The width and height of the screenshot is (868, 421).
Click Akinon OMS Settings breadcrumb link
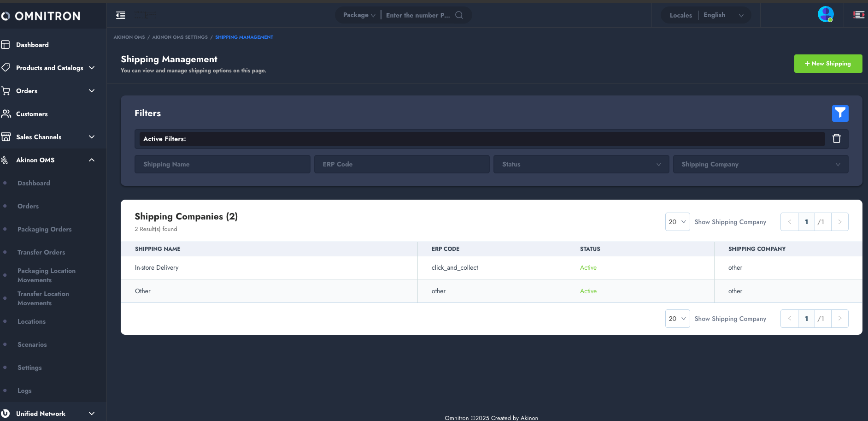click(x=180, y=37)
